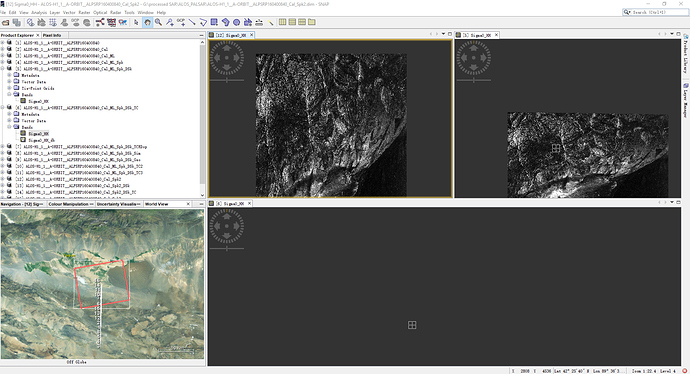Select the draw ellipse tool
690x374 pixels.
click(236, 22)
